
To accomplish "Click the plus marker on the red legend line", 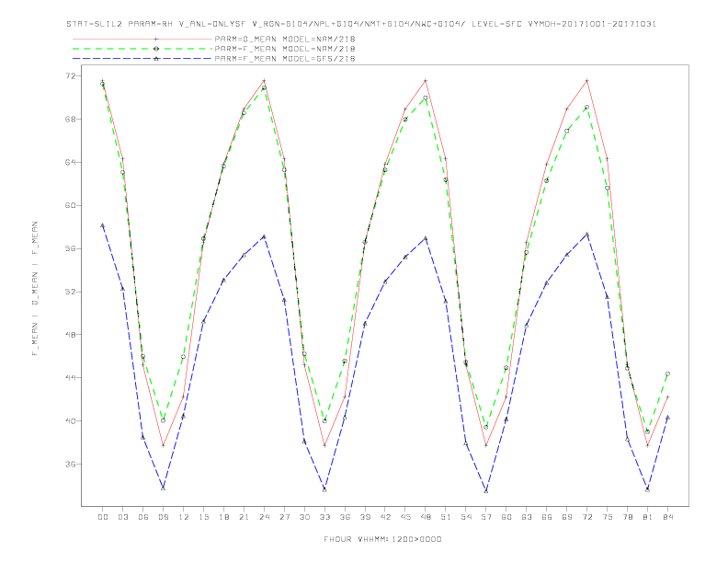I will 156,39.
